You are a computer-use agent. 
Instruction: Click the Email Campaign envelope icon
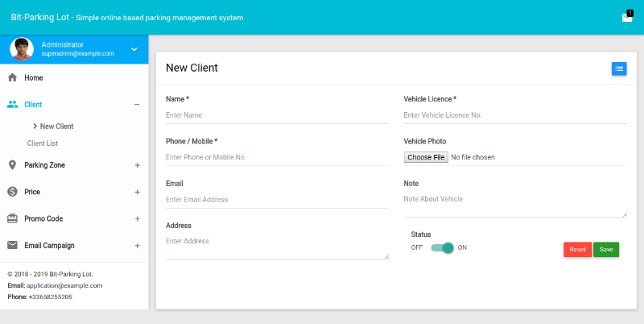12,245
